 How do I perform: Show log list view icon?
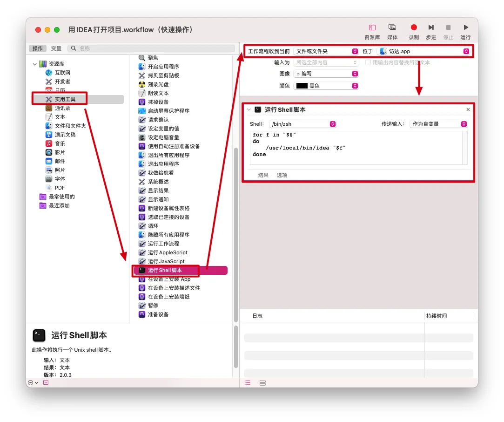247,383
